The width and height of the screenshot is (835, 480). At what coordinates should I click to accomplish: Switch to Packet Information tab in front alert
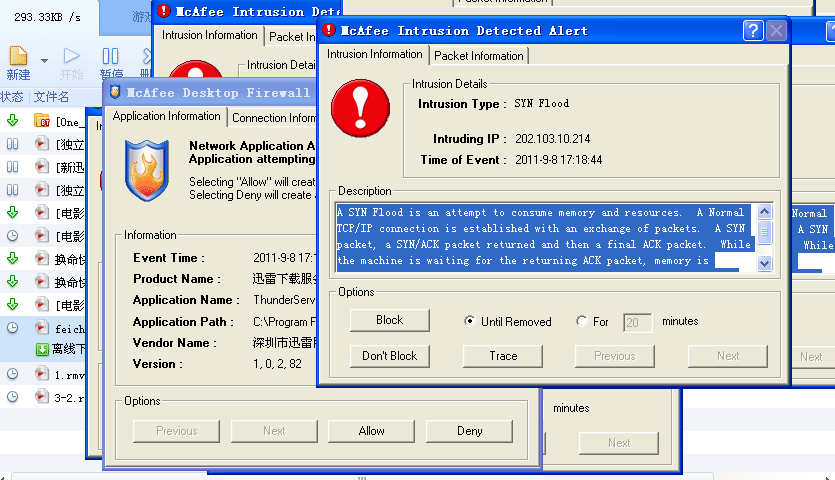pyautogui.click(x=479, y=56)
